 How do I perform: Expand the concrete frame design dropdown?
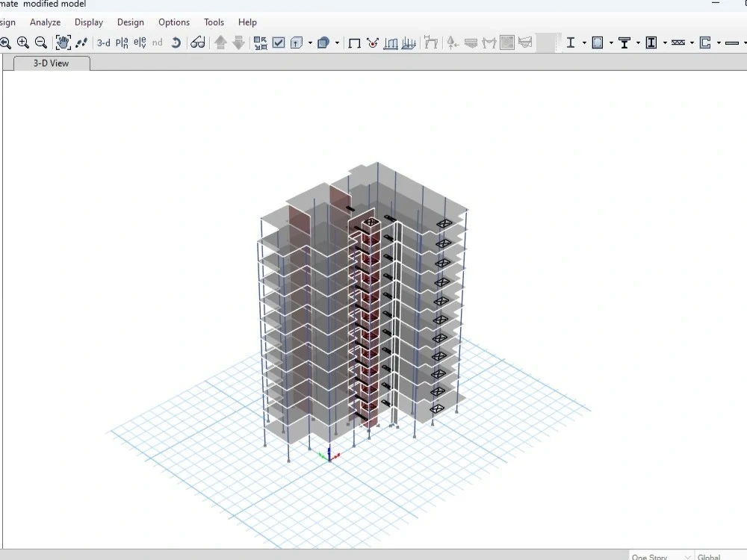point(611,43)
